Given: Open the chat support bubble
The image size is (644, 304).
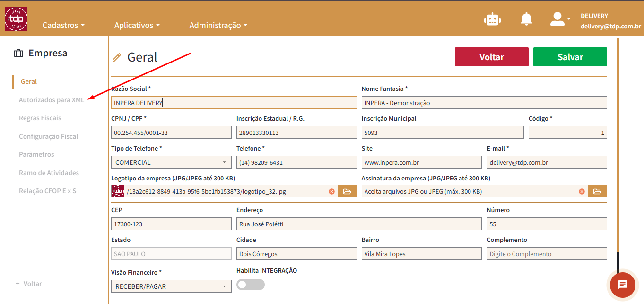Looking at the screenshot, I should click(x=622, y=285).
